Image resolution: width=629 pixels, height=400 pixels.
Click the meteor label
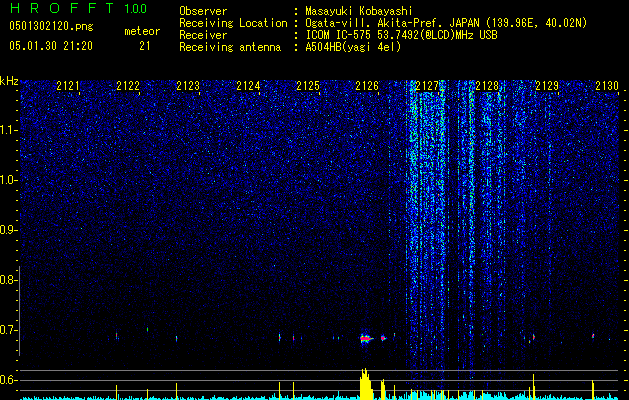pyautogui.click(x=142, y=31)
